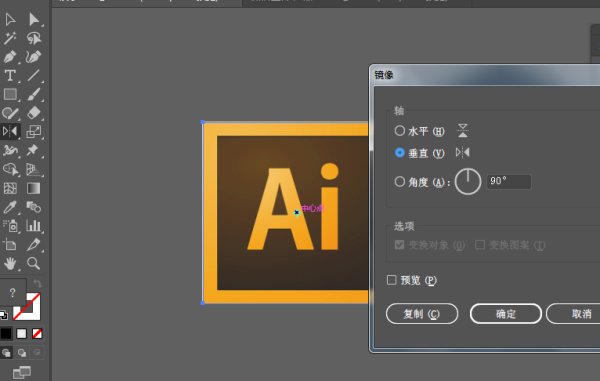
Task: Select the Puppet Warp pin tool
Action: pyautogui.click(x=34, y=150)
